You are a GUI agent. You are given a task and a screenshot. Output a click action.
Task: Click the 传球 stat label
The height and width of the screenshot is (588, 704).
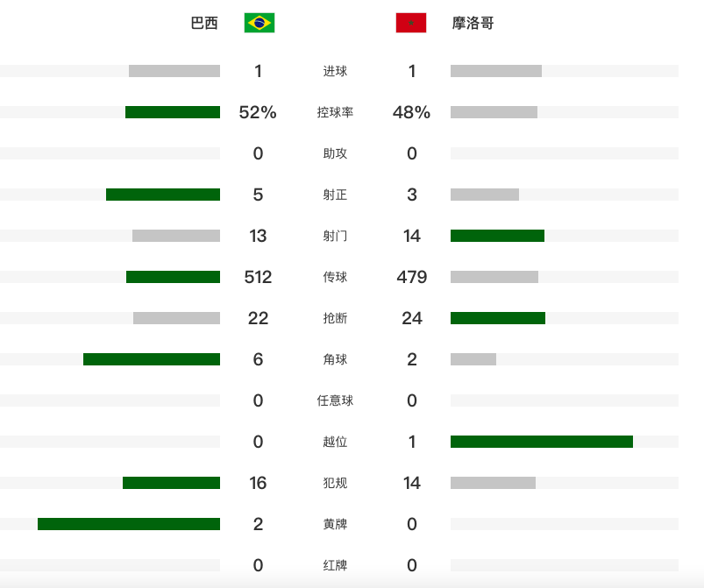click(335, 277)
